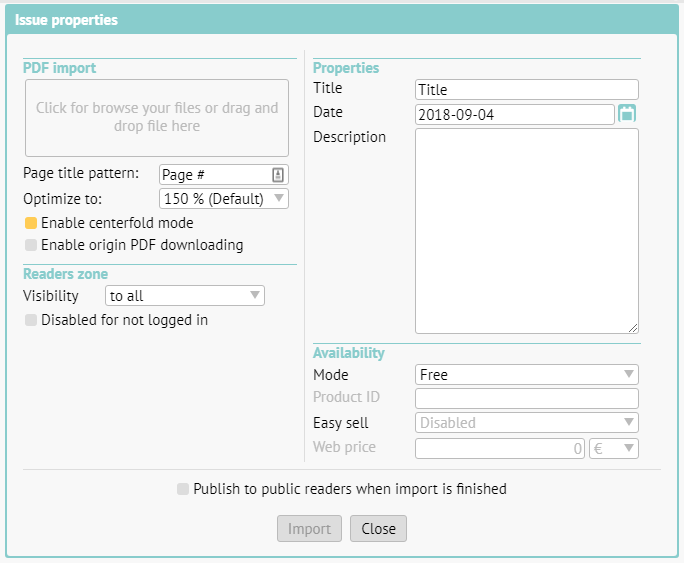Open the date picker calendar icon
The image size is (684, 563).
pyautogui.click(x=627, y=114)
